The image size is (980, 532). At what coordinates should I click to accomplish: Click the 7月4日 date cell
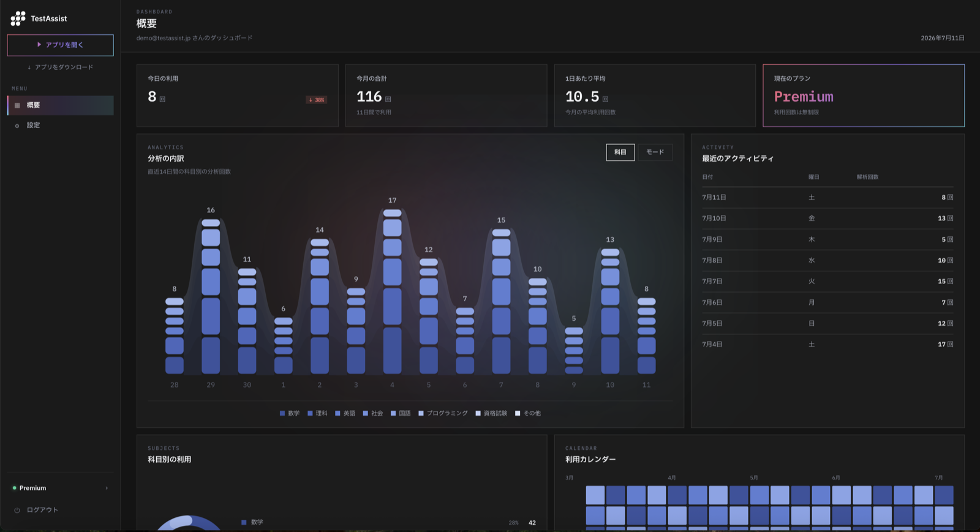(x=712, y=344)
